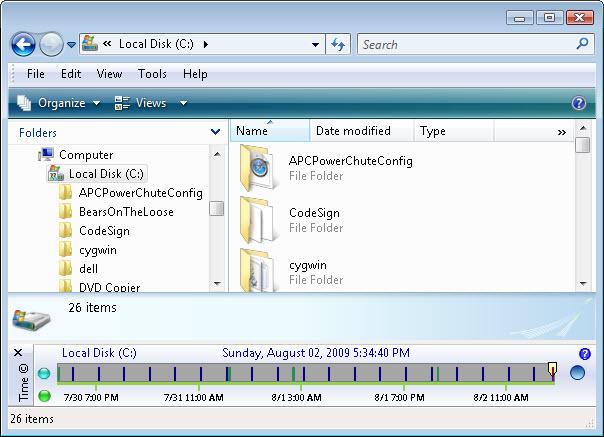Click the blue circle at timeline end

[x=577, y=372]
